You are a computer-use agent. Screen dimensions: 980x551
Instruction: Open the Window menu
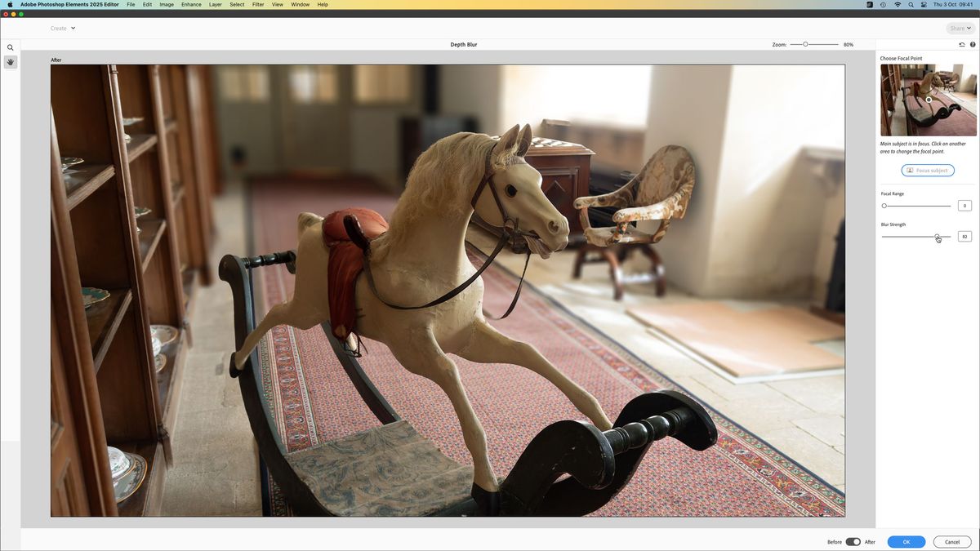pyautogui.click(x=300, y=4)
